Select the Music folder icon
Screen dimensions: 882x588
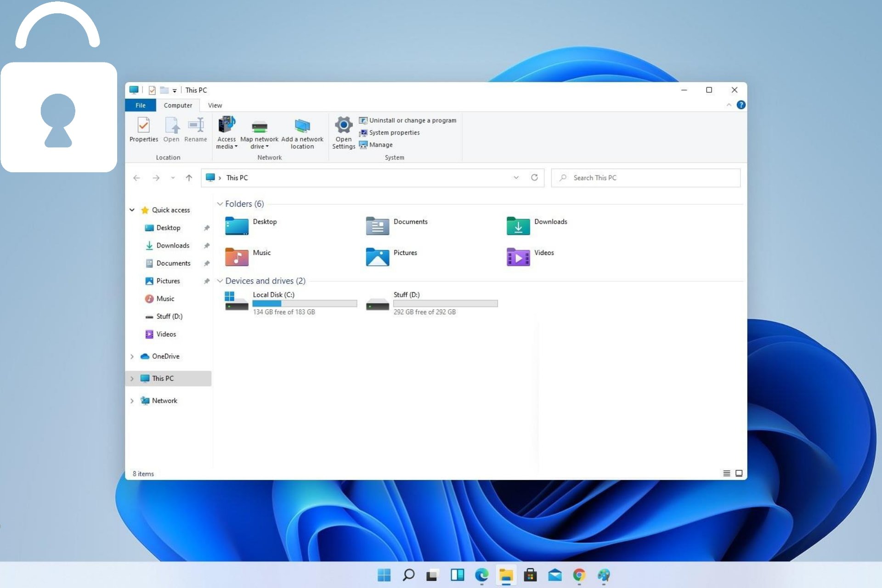point(237,257)
